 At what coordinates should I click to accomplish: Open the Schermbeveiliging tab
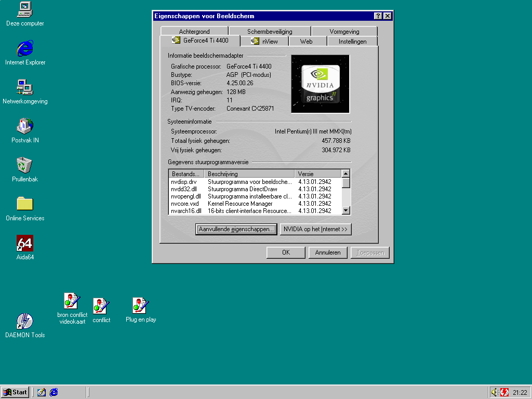pyautogui.click(x=270, y=32)
